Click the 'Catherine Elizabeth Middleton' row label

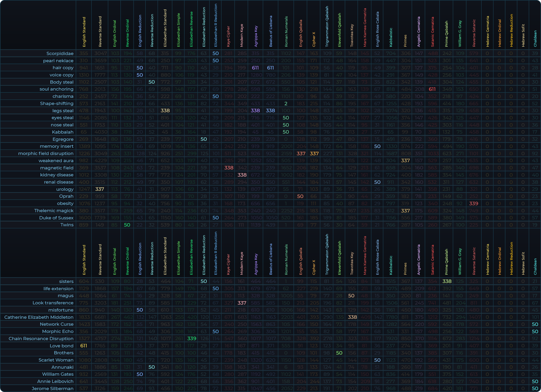tap(39, 317)
